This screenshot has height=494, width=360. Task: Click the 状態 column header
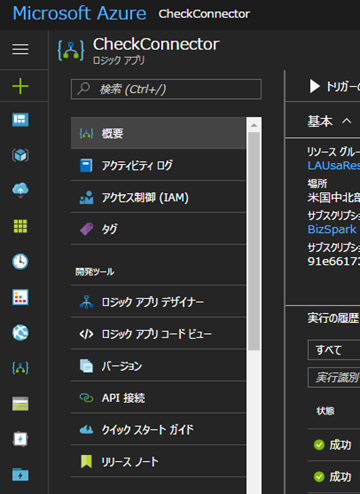tap(325, 411)
